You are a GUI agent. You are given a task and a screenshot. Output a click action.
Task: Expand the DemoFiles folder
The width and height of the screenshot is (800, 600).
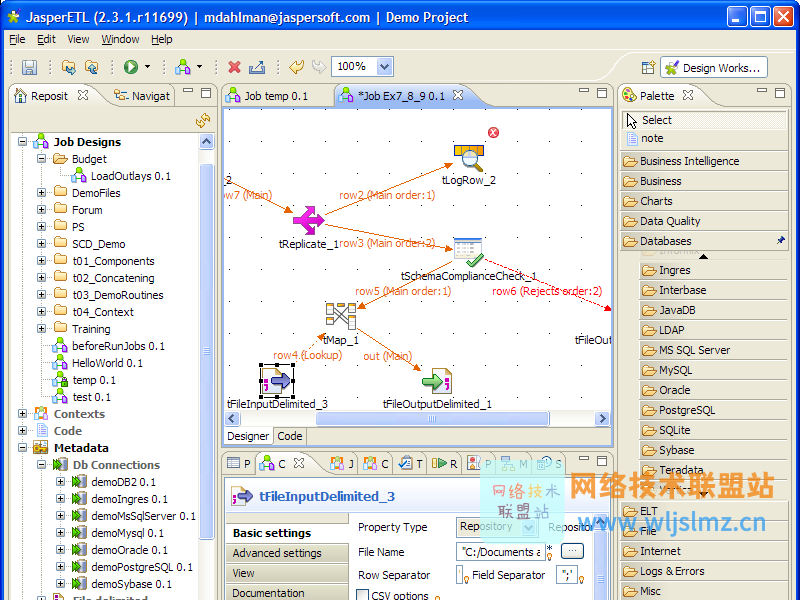point(41,193)
